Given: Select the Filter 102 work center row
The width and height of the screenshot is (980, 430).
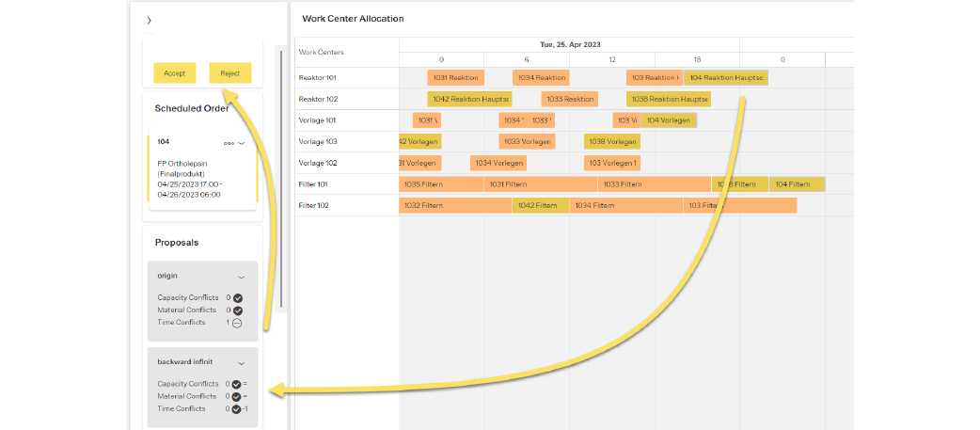Looking at the screenshot, I should pos(314,205).
